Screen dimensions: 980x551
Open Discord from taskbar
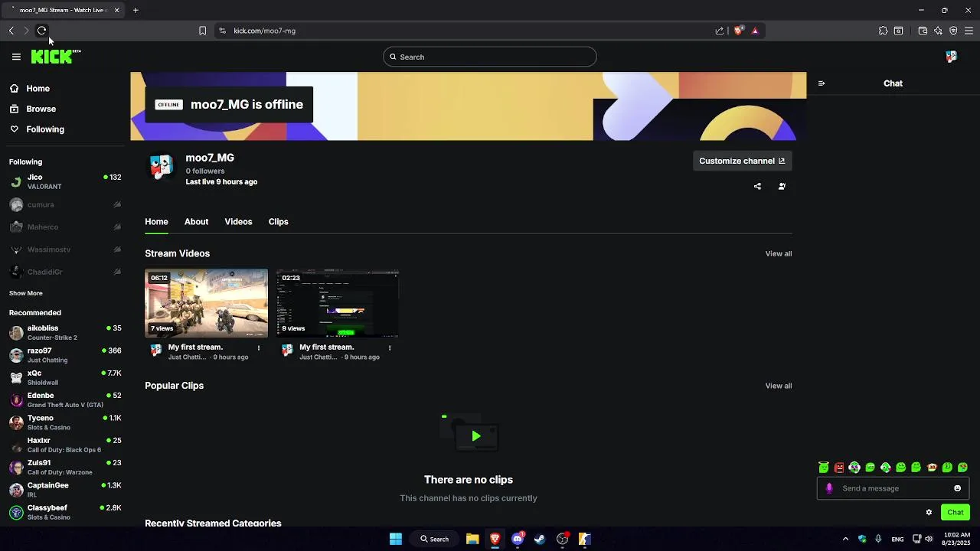coord(518,539)
